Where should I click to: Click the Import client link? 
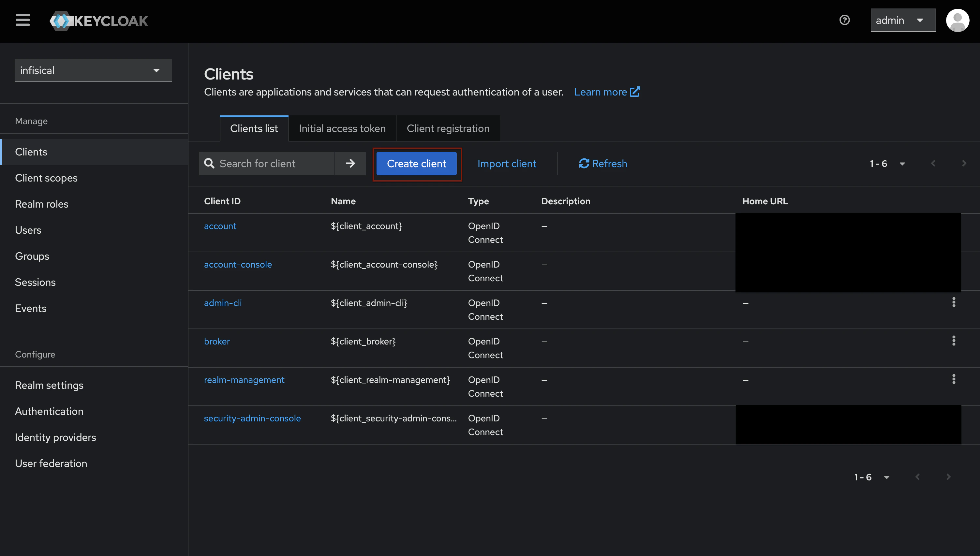(507, 164)
